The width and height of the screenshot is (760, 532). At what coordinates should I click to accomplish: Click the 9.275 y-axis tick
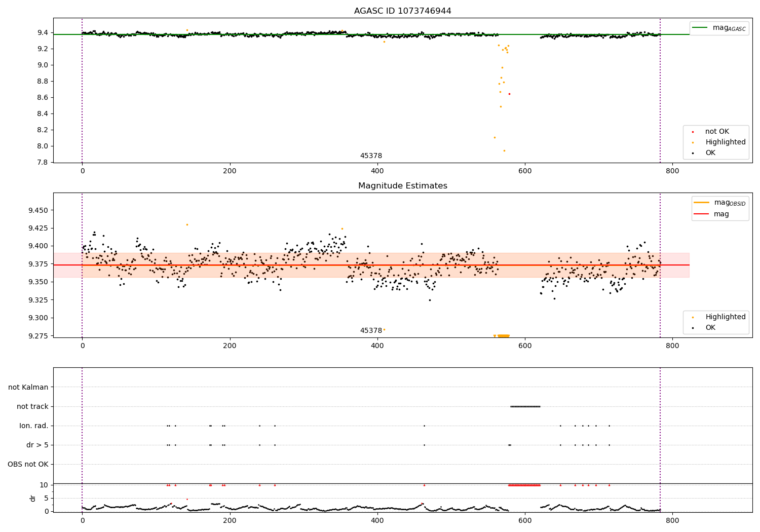pos(39,336)
